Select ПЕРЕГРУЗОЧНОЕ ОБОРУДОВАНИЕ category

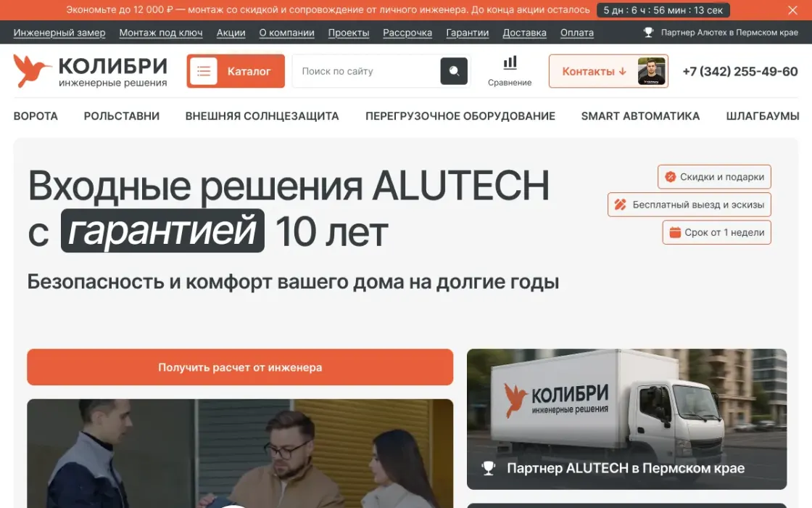tap(460, 116)
